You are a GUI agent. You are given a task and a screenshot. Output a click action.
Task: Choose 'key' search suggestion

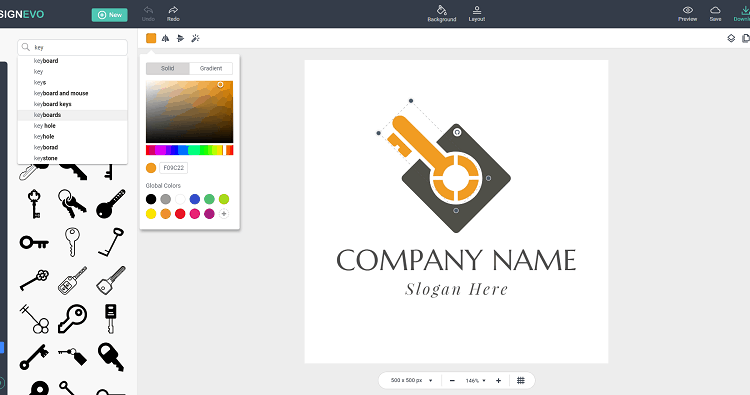73,72
